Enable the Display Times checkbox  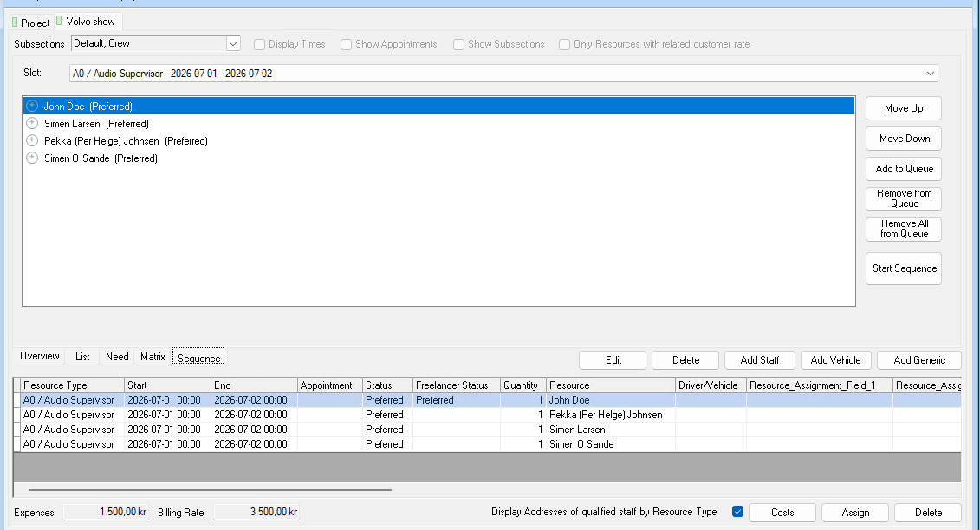pyautogui.click(x=259, y=44)
